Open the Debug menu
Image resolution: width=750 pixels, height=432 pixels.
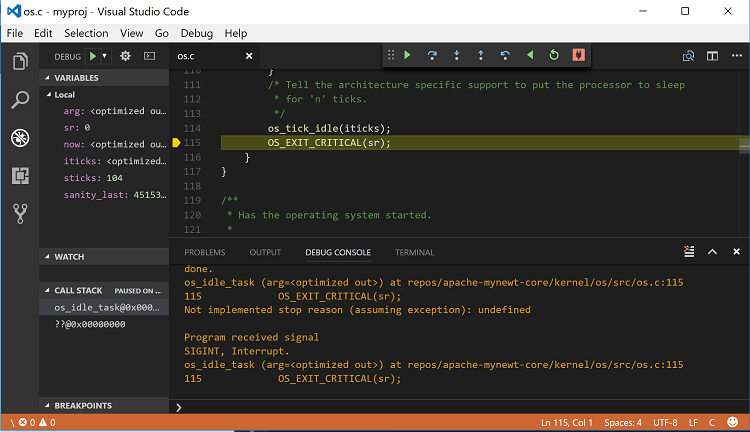click(x=197, y=33)
